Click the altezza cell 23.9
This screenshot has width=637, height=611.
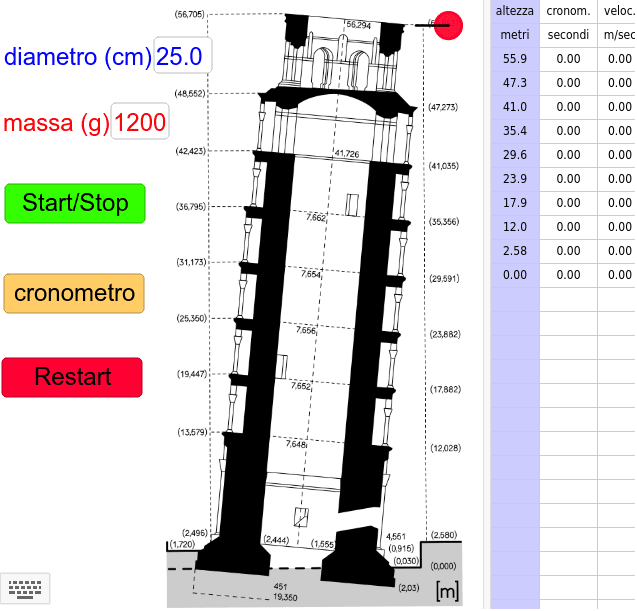tap(515, 179)
